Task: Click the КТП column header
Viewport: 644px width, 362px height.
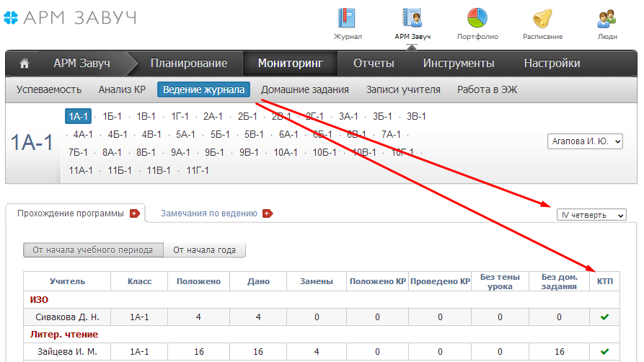Action: pyautogui.click(x=604, y=281)
